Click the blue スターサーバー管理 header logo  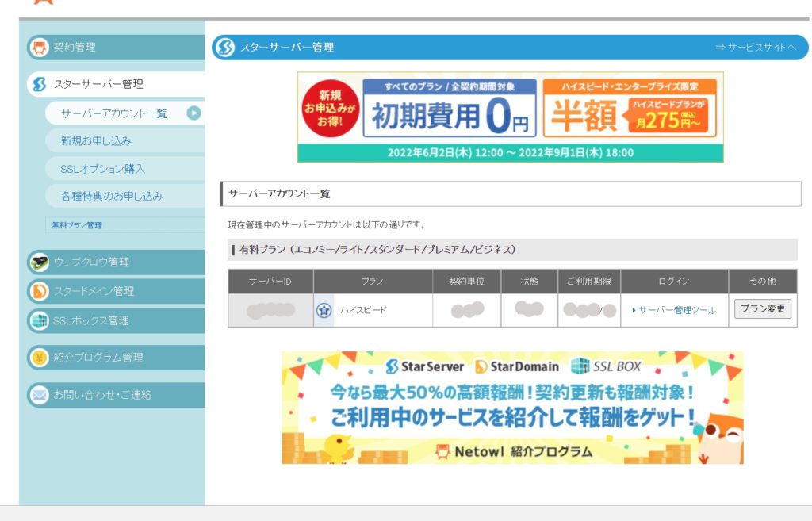coord(224,48)
